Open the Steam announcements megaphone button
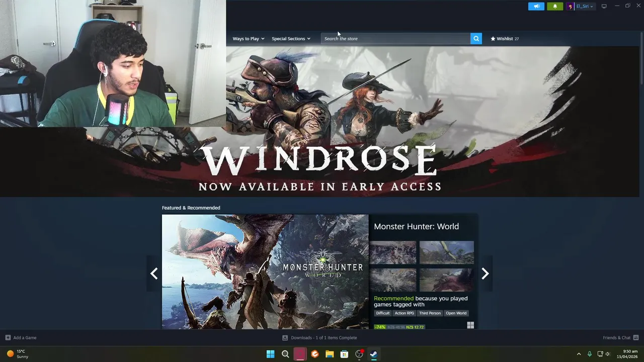The height and width of the screenshot is (362, 644). point(536,6)
